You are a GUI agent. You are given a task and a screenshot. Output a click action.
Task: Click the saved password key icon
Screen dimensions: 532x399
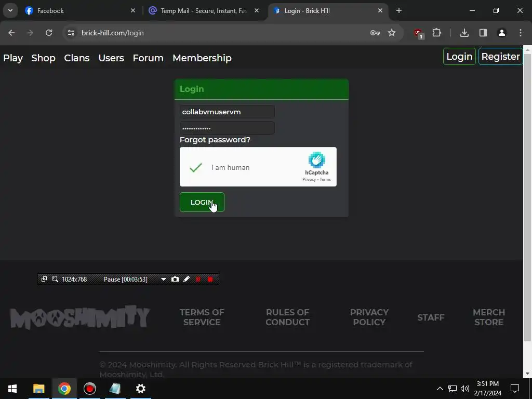tap(375, 33)
